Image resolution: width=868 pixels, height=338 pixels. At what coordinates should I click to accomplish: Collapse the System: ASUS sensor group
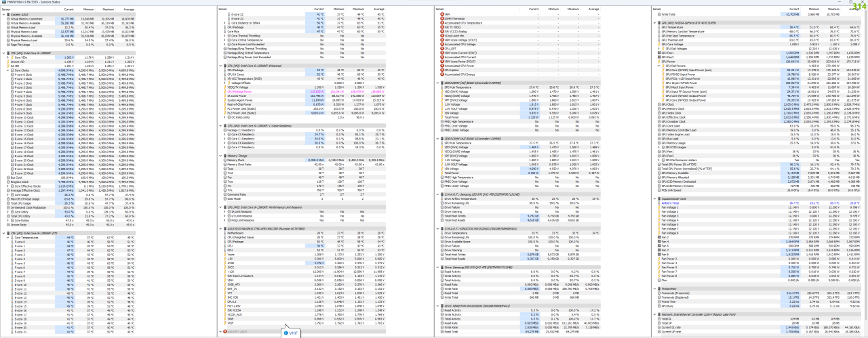[2, 14]
